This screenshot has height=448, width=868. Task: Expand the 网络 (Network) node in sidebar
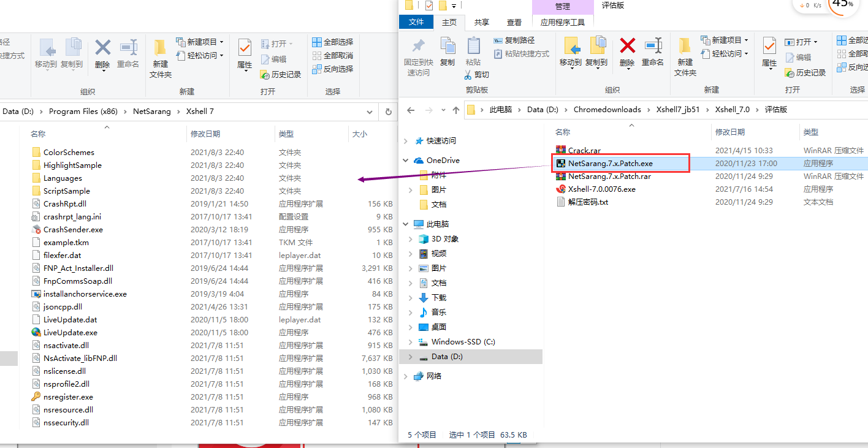coord(405,376)
